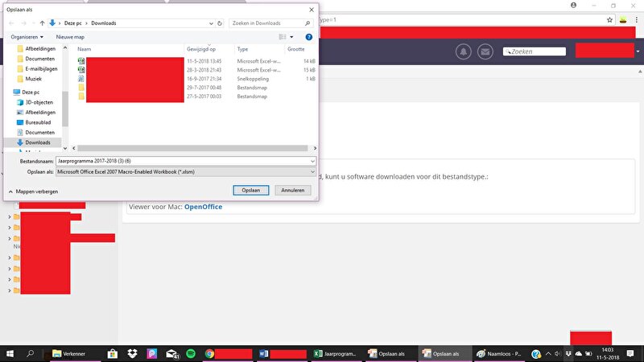The height and width of the screenshot is (362, 644).
Task: Expand the 'Opslaan als' file type dropdown
Action: pyautogui.click(x=312, y=171)
